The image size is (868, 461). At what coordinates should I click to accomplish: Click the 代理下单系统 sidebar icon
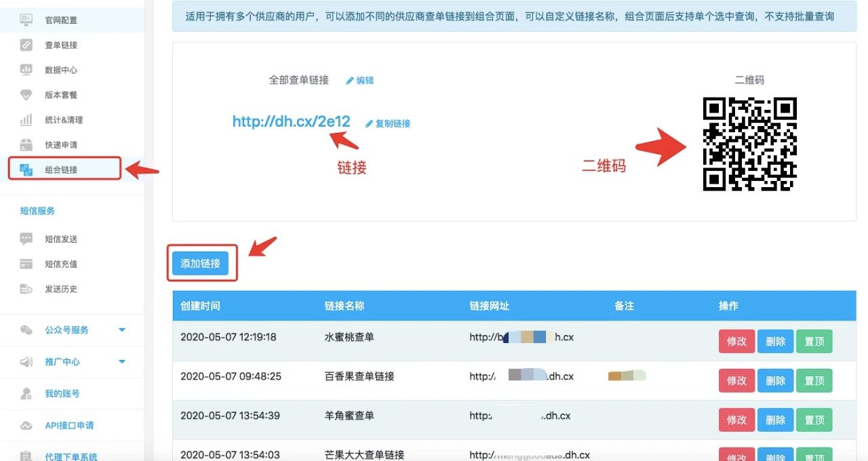click(26, 456)
